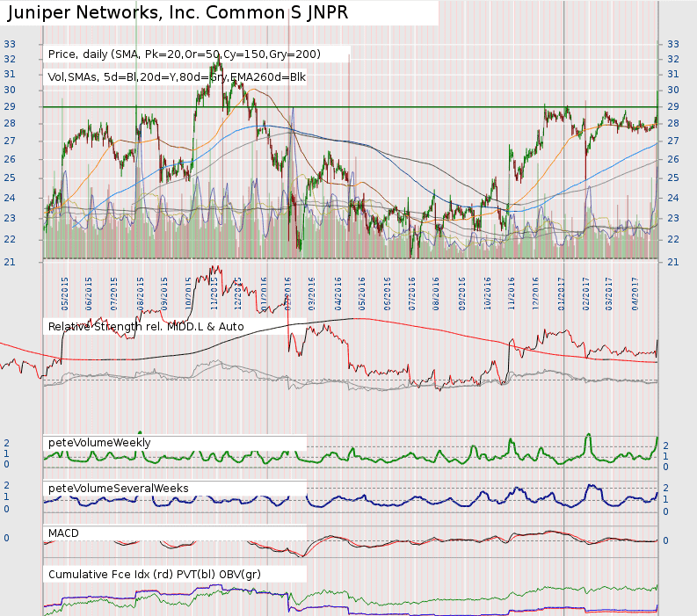The height and width of the screenshot is (616, 697).
Task: Click price 22 on the right axis
Action: (x=673, y=239)
